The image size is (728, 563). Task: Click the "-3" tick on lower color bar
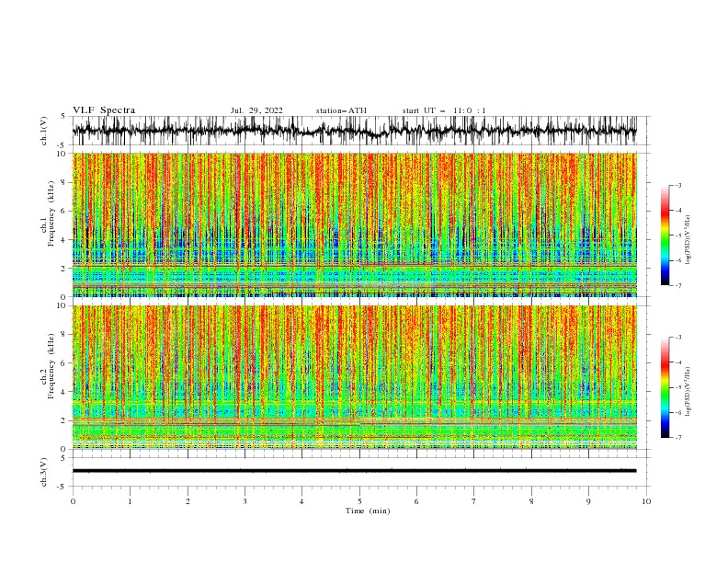tap(678, 338)
